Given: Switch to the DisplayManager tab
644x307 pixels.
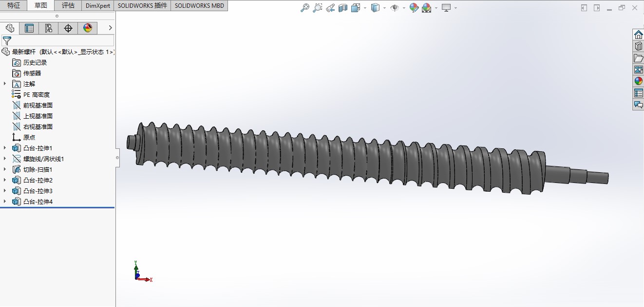Looking at the screenshot, I should coord(88,28).
